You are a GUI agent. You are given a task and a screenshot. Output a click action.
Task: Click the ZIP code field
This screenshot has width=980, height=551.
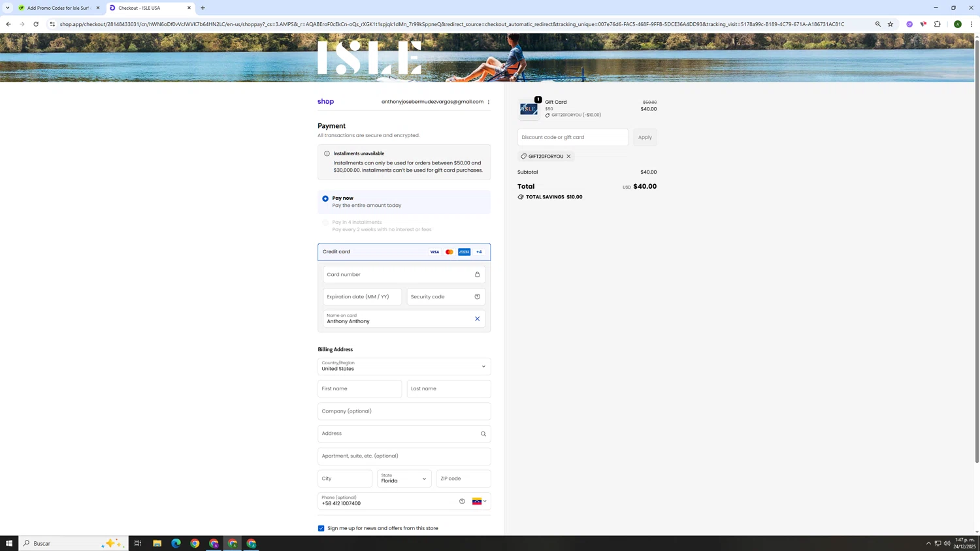[x=464, y=479]
